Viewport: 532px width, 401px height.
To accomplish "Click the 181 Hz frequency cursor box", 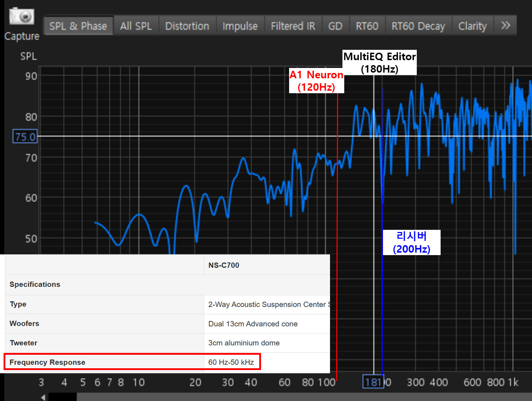I will (x=373, y=382).
